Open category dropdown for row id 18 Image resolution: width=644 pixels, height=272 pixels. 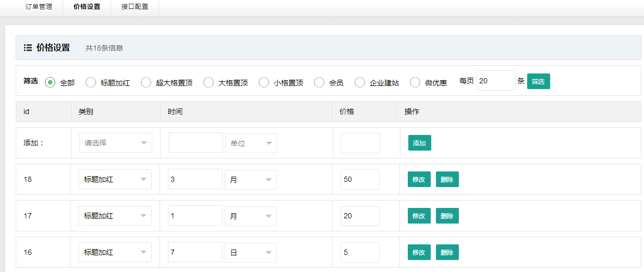(x=115, y=179)
